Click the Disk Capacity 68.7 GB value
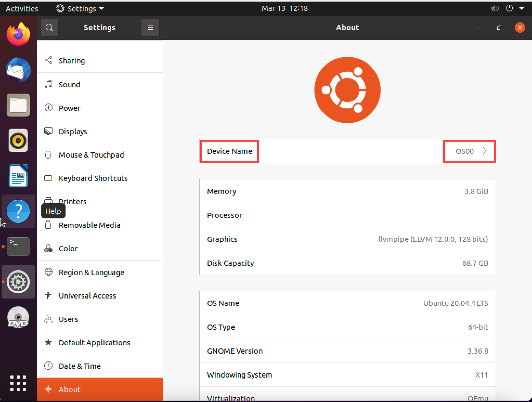This screenshot has width=532, height=402. (x=475, y=263)
